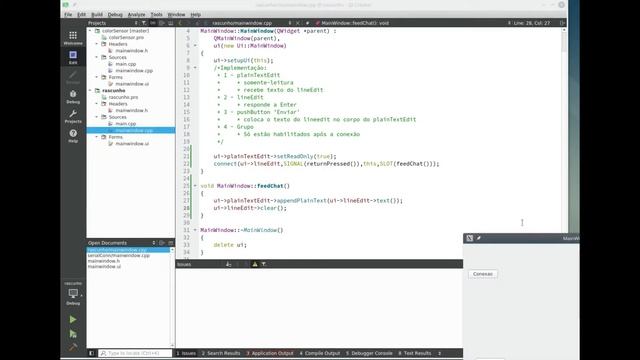
Task: Synchronize Projects tree with editor link icon
Action: [153, 23]
